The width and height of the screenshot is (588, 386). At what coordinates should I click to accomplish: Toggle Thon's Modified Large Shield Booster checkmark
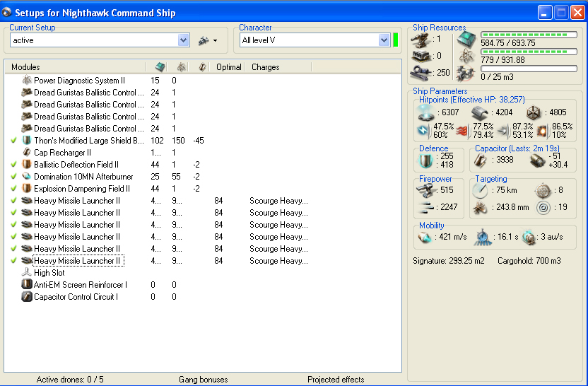(14, 140)
